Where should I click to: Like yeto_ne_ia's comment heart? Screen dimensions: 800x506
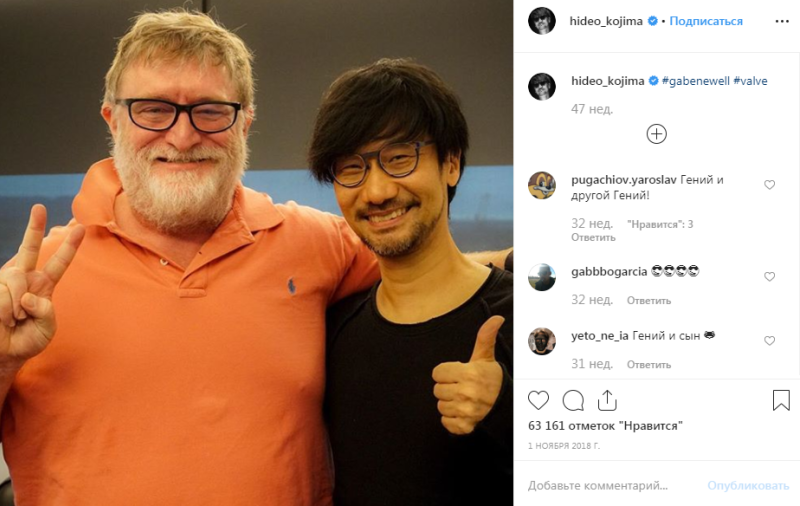[x=769, y=341]
